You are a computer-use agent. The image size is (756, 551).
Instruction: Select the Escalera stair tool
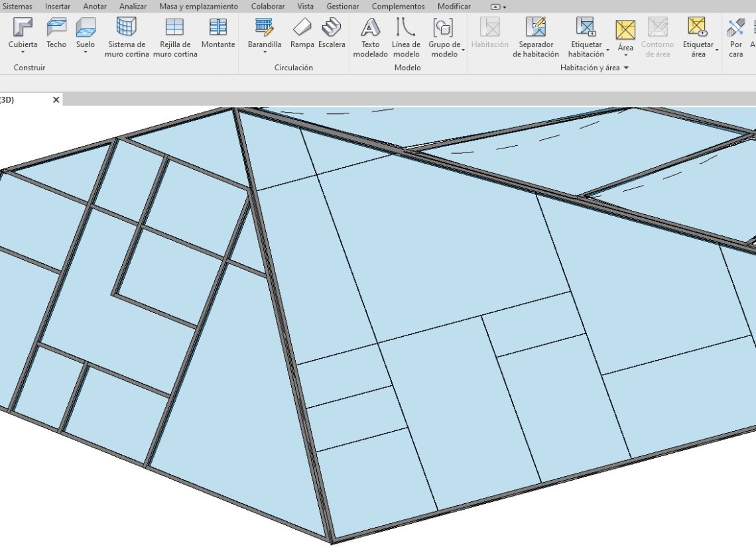click(x=331, y=32)
